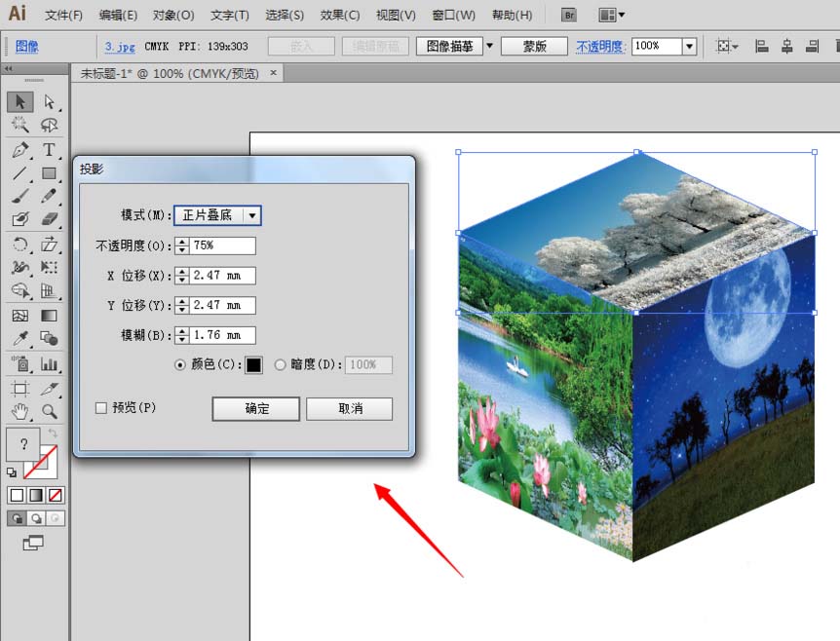Select the Perspective Grid tool
The width and height of the screenshot is (840, 641).
tap(50, 290)
